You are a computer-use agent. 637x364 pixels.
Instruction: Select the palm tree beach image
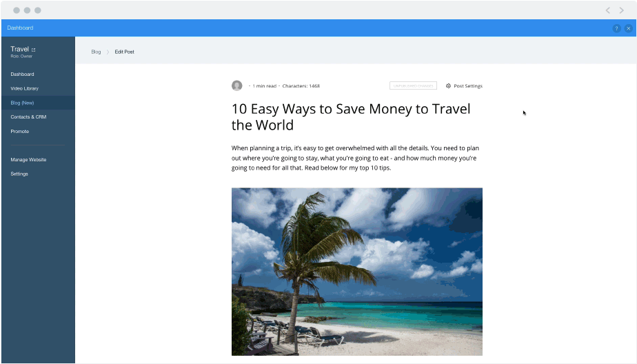pyautogui.click(x=357, y=272)
